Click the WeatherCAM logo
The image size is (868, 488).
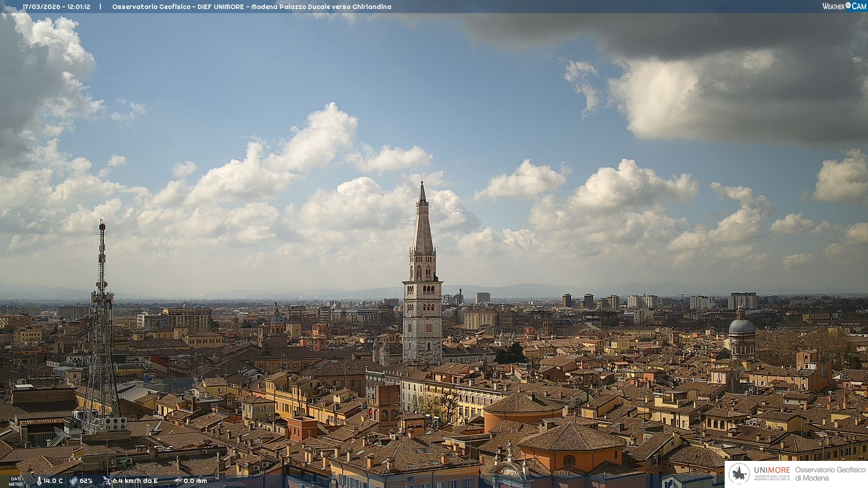coord(844,6)
